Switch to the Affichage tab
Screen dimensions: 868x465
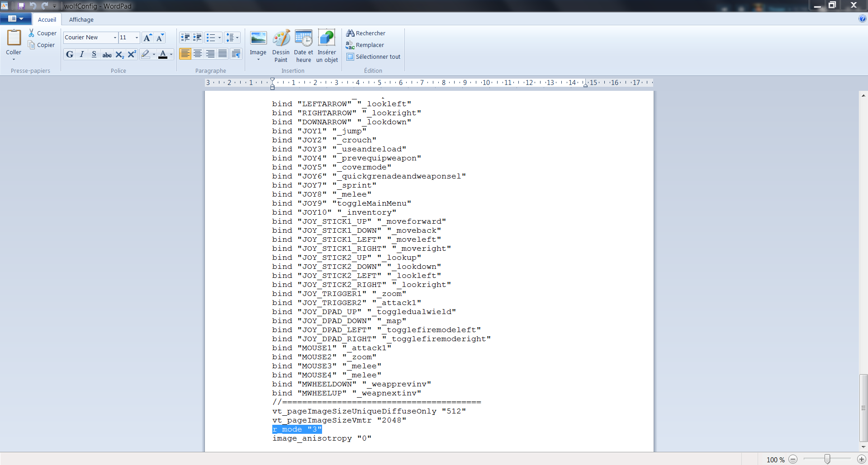tap(81, 19)
